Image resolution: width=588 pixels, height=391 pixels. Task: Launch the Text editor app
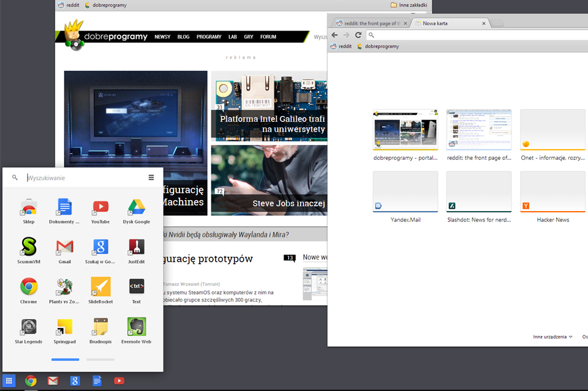point(137,291)
